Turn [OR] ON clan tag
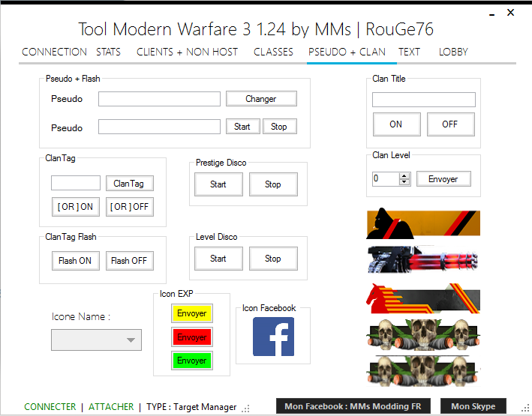Image resolution: width=532 pixels, height=416 pixels. coord(75,207)
